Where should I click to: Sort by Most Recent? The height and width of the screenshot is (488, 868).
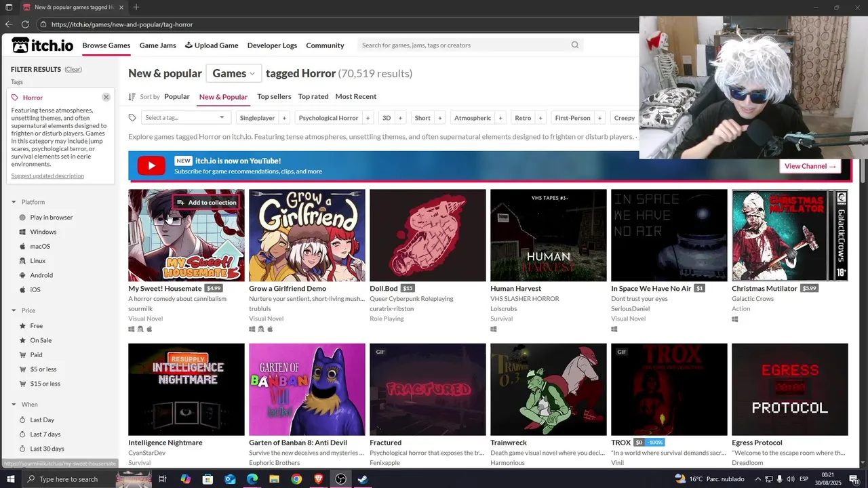(355, 96)
